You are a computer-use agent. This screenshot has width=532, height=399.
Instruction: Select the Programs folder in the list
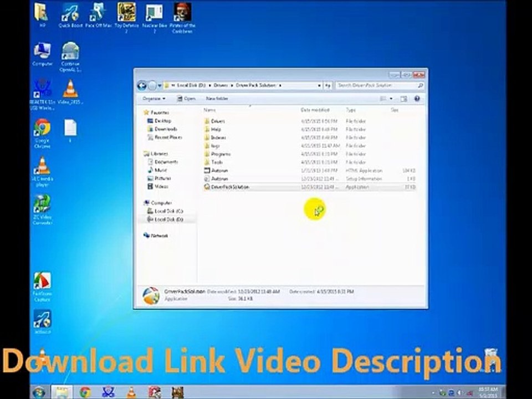(221, 154)
